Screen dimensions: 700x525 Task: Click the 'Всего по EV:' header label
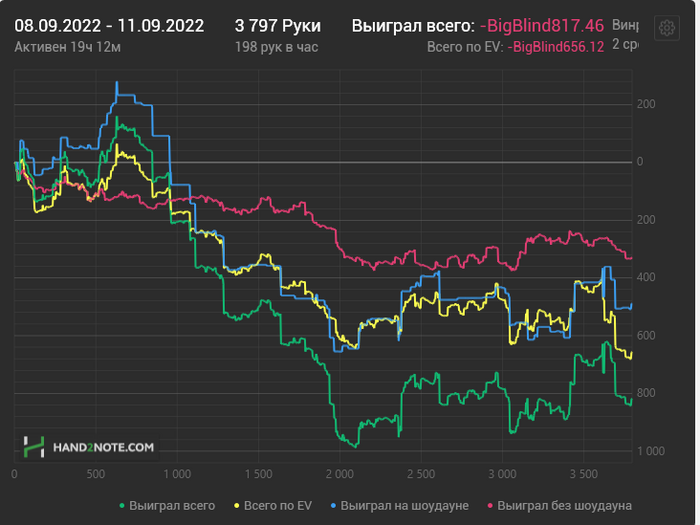click(x=465, y=47)
